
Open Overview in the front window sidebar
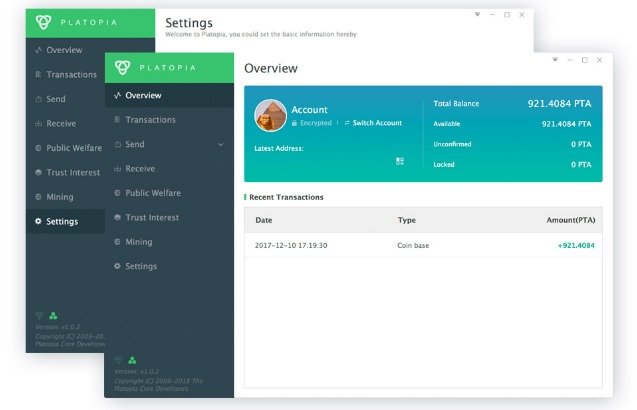coord(169,95)
